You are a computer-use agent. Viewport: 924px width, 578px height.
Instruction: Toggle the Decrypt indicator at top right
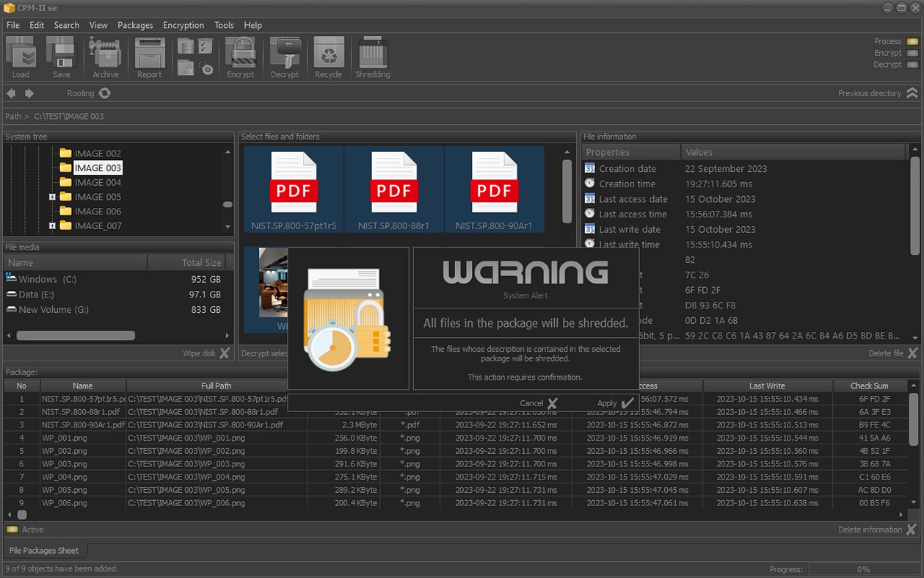coord(912,65)
